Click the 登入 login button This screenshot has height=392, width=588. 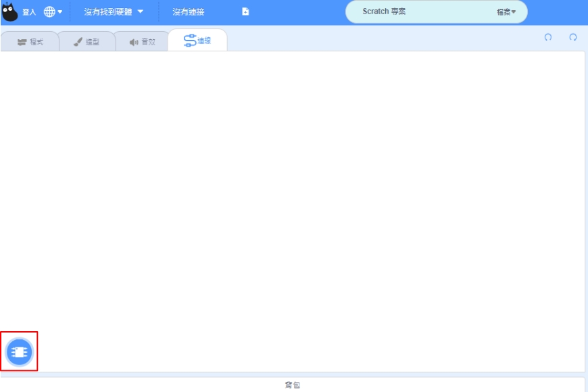pos(29,12)
